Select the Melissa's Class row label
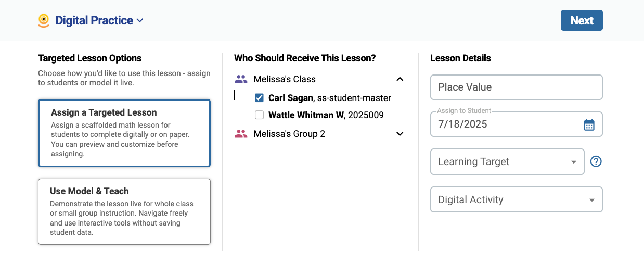Image resolution: width=644 pixels, height=263 pixels. [285, 79]
